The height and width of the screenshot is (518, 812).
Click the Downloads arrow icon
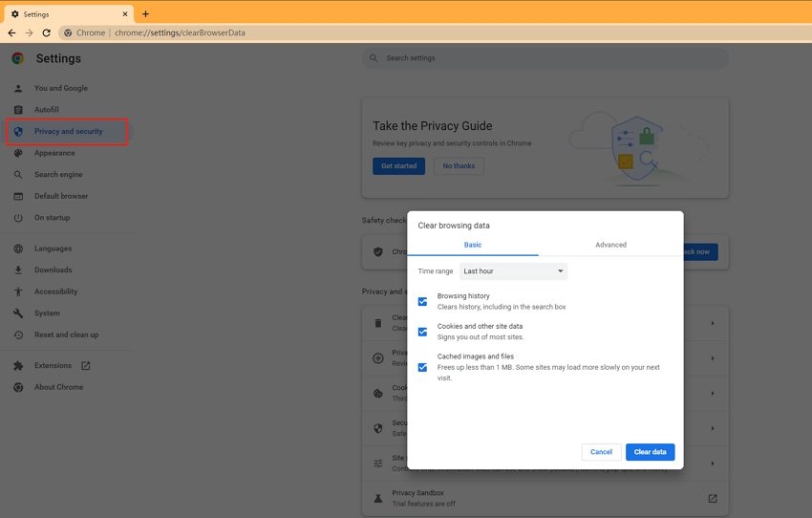(x=18, y=270)
